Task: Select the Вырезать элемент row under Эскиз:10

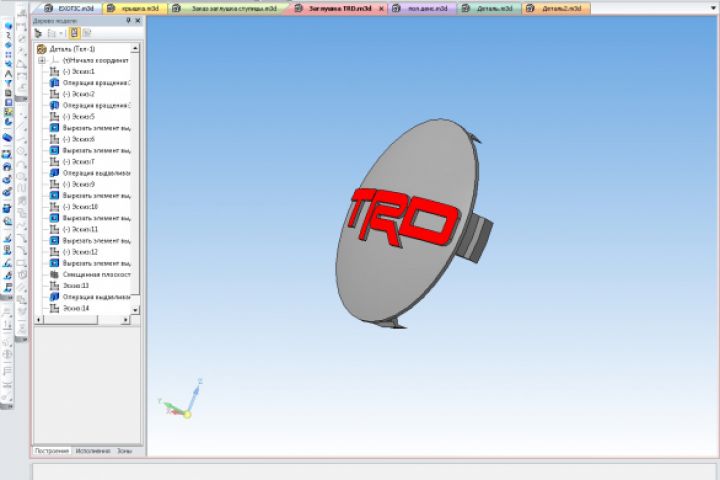Action: [90, 218]
